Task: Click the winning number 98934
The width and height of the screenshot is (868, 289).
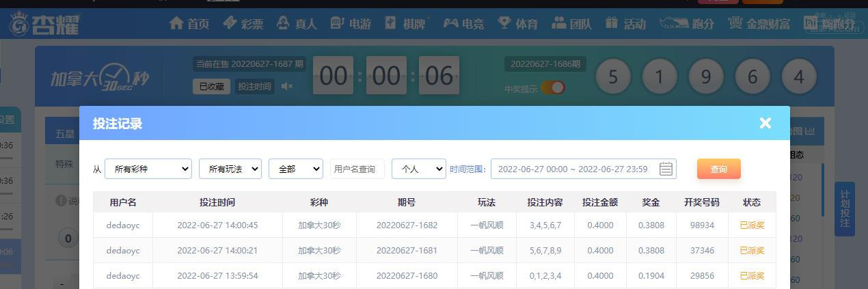Action: pyautogui.click(x=702, y=225)
